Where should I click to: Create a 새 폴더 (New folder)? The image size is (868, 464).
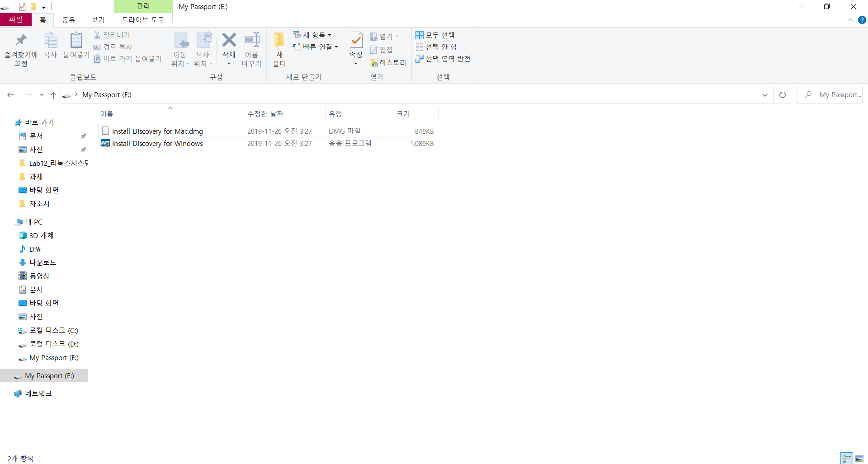point(279,50)
